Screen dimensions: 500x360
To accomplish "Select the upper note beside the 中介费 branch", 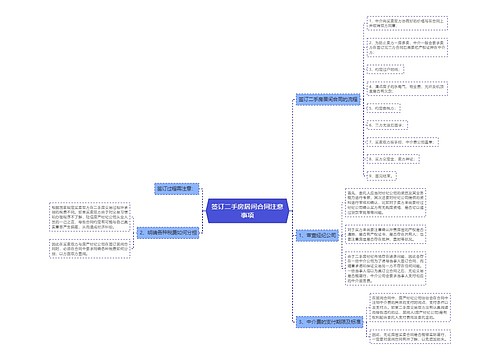I will click(410, 307).
